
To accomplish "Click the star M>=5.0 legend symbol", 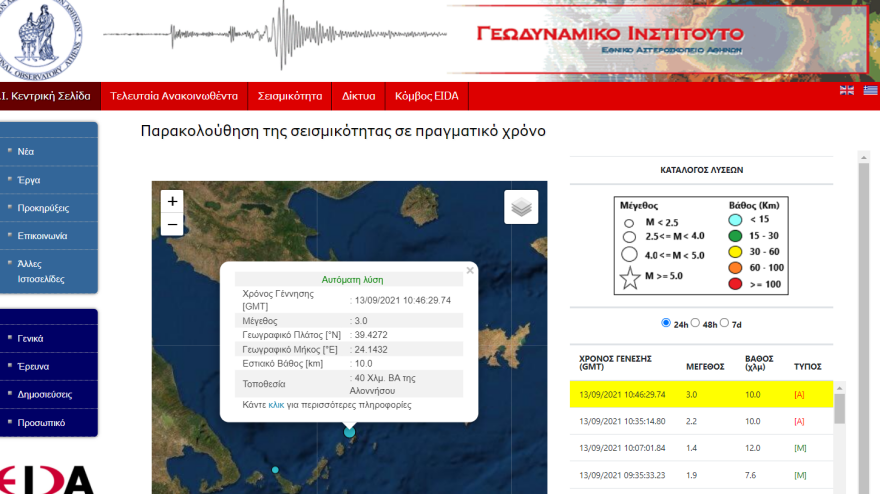I will pyautogui.click(x=630, y=278).
